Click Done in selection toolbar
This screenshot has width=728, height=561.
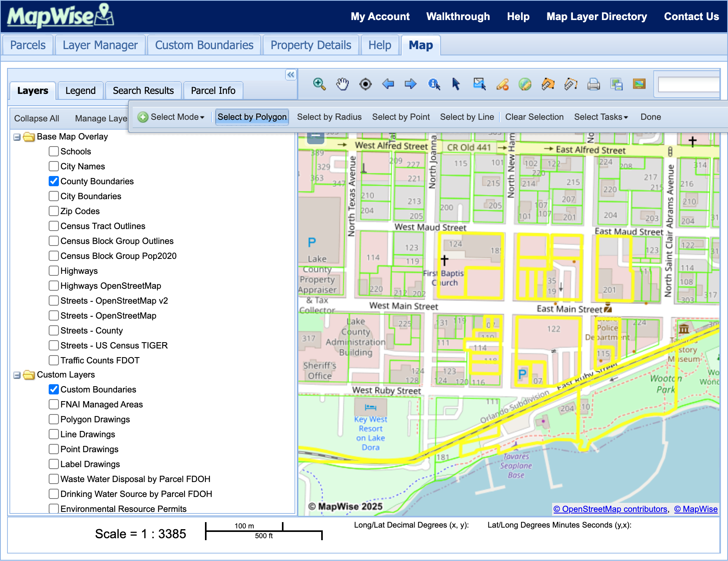(x=651, y=117)
